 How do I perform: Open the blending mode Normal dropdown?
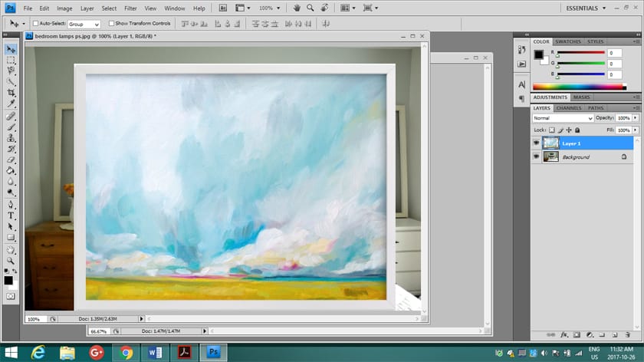coord(563,118)
